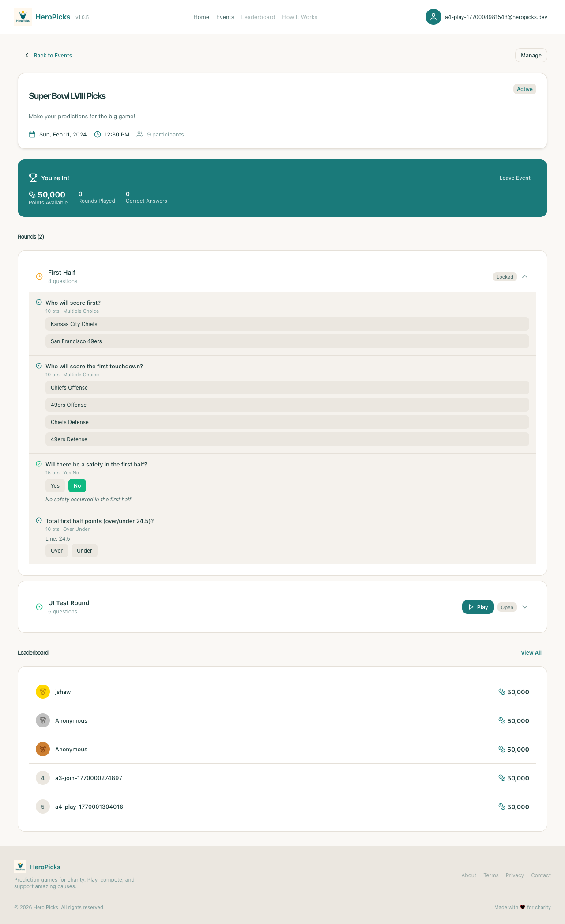Collapse the First Half round
565x924 pixels.
tap(525, 276)
